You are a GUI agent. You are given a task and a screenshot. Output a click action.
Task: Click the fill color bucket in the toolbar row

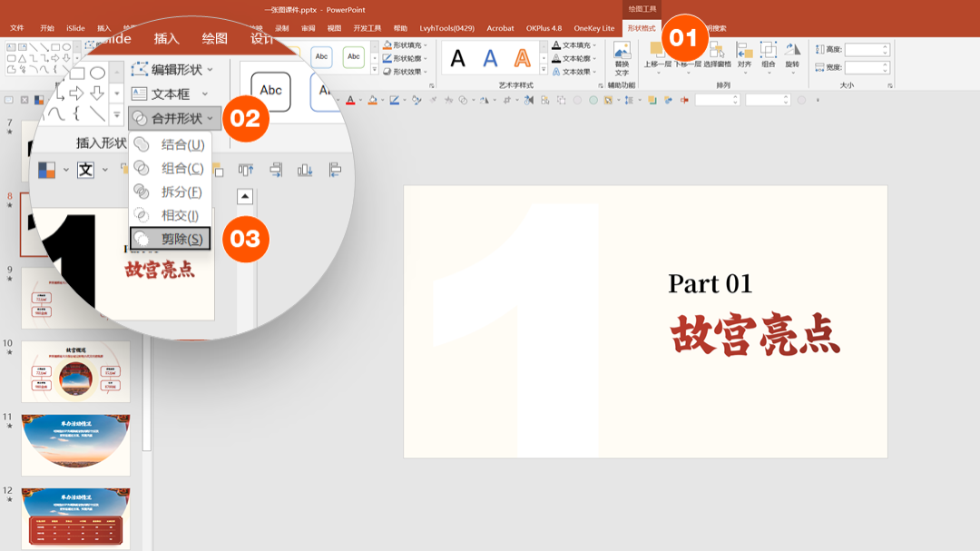tap(373, 100)
